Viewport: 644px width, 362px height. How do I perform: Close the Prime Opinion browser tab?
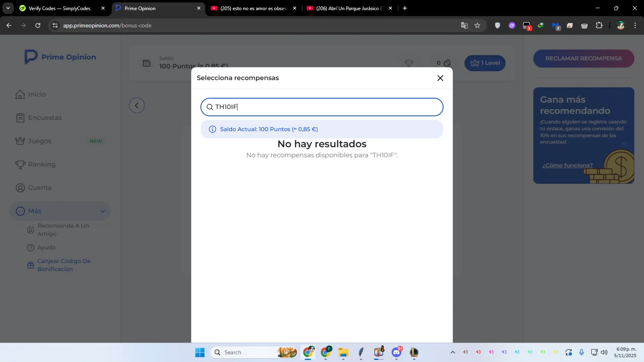[x=199, y=8]
